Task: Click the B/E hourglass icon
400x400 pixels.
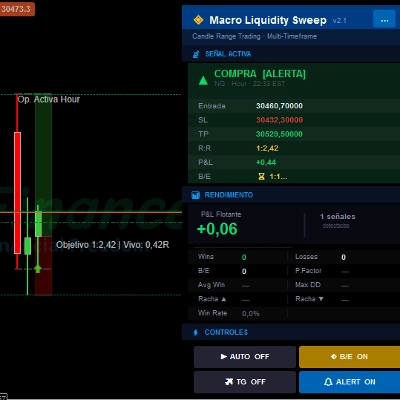Action: pos(262,177)
